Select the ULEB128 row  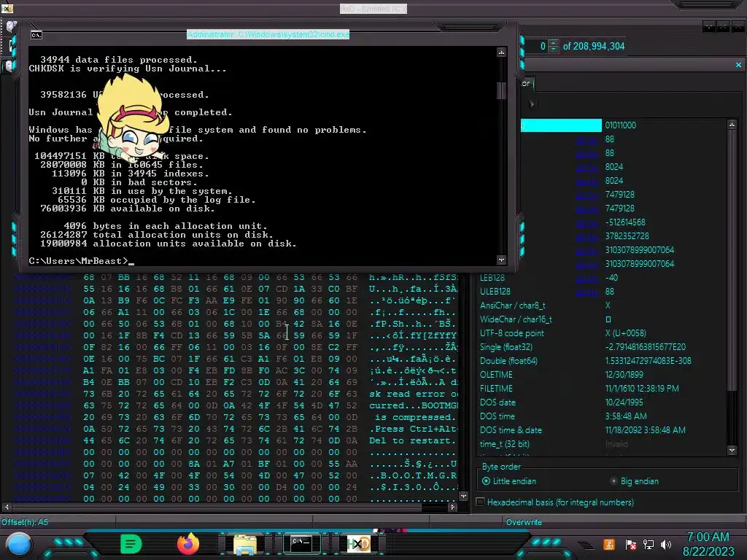tap(601, 292)
